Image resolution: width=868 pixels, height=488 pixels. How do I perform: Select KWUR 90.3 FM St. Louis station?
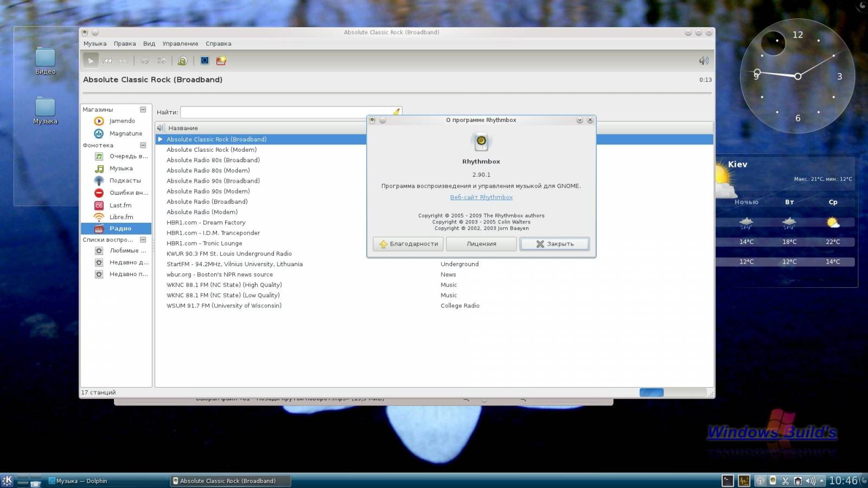(x=229, y=254)
